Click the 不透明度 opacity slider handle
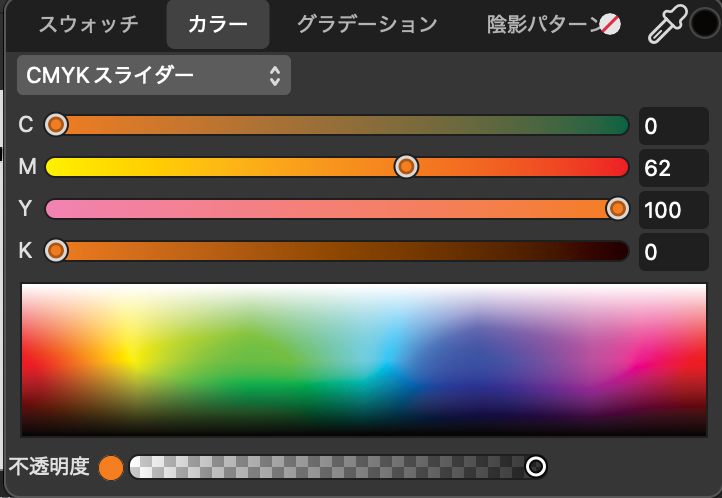Image resolution: width=722 pixels, height=498 pixels. (536, 467)
